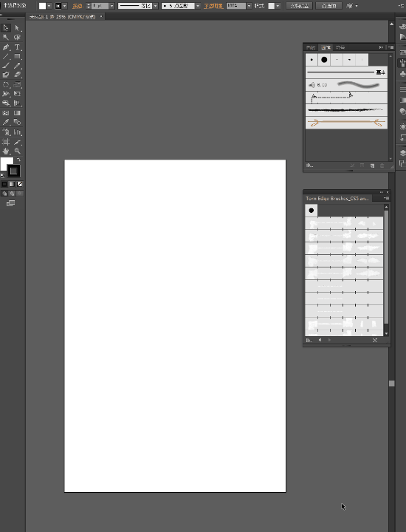Click the orange arrow brush stroke

(346, 123)
